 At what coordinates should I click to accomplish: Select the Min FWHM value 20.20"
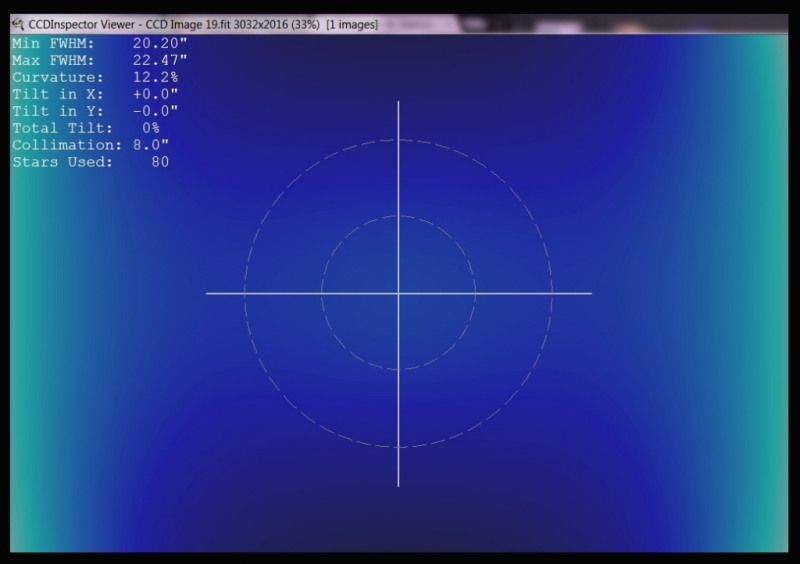coord(160,43)
